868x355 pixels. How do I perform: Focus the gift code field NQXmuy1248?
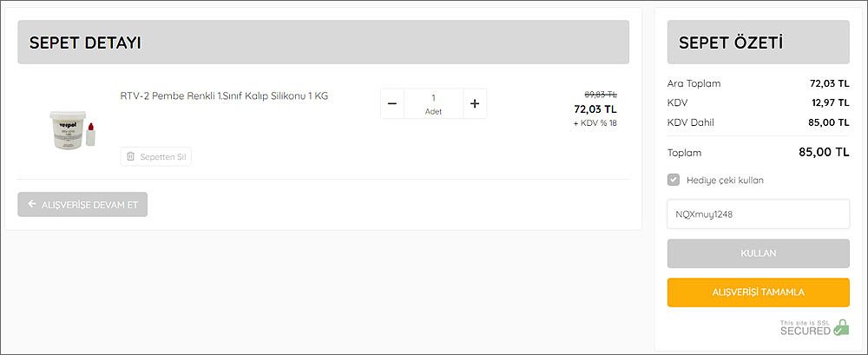click(x=759, y=214)
